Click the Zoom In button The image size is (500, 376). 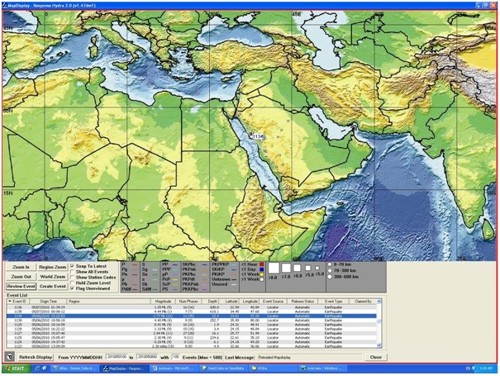(x=21, y=267)
